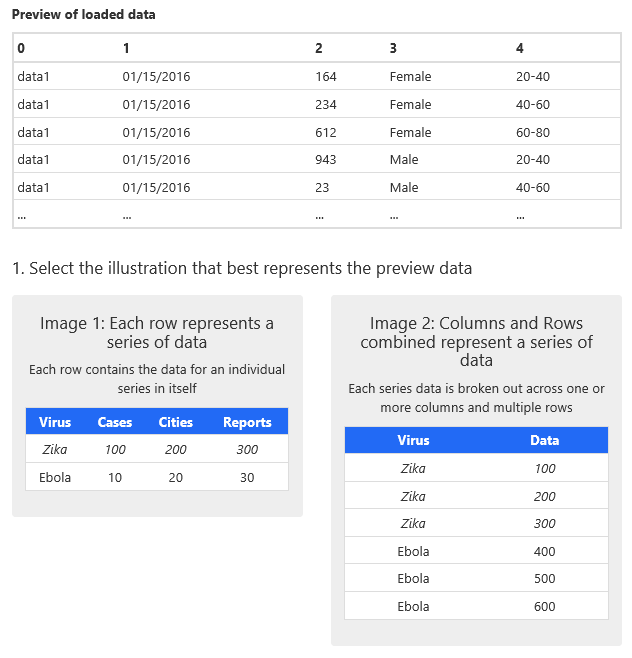
Task: Click the 'Data' header in Image 2 table
Action: 545,440
